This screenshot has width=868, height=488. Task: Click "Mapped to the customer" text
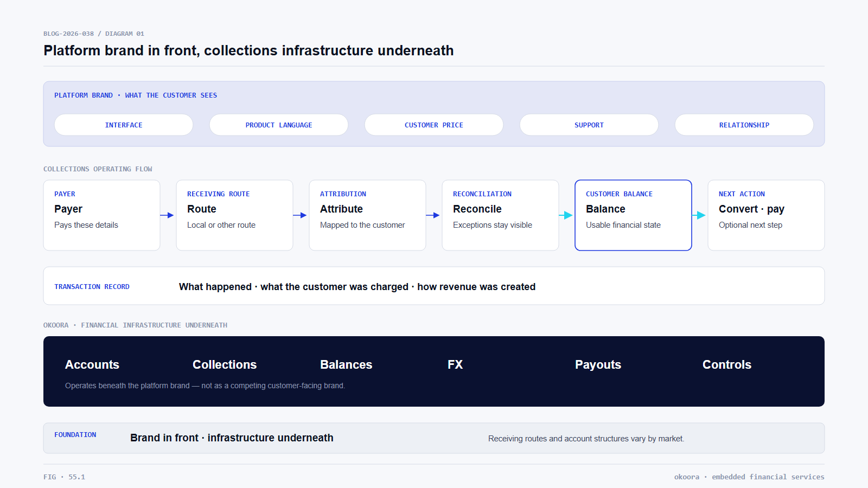pyautogui.click(x=362, y=225)
